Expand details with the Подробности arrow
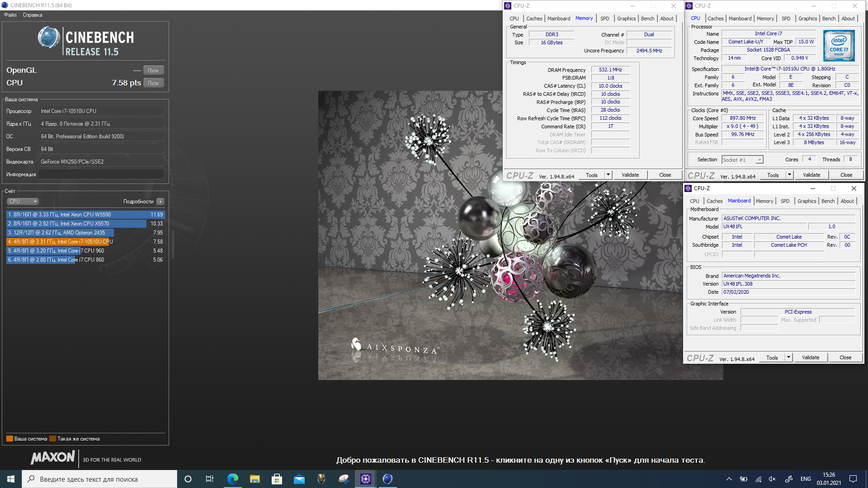The width and height of the screenshot is (868, 488). (160, 202)
